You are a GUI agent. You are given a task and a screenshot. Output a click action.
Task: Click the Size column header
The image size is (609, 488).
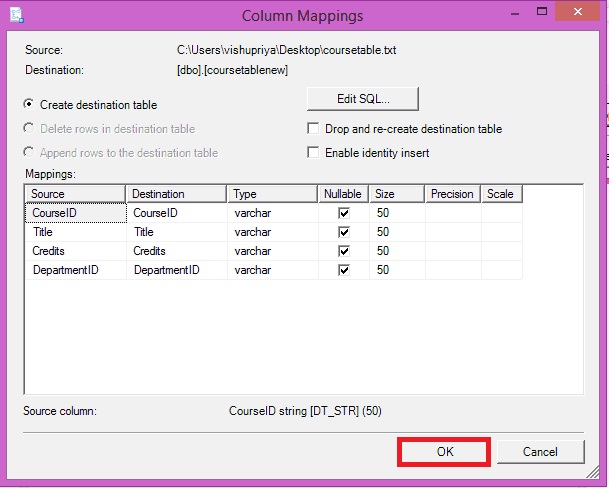pos(397,194)
